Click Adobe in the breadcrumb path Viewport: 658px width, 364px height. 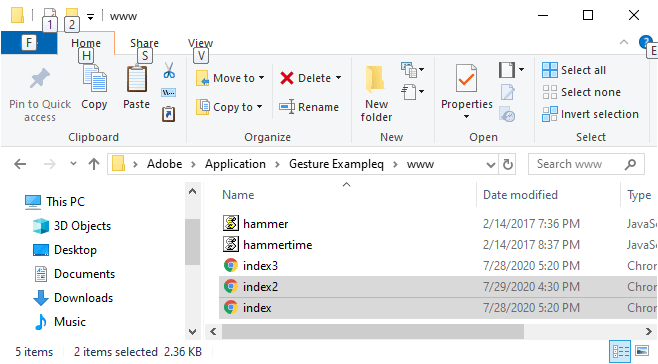[x=164, y=164]
